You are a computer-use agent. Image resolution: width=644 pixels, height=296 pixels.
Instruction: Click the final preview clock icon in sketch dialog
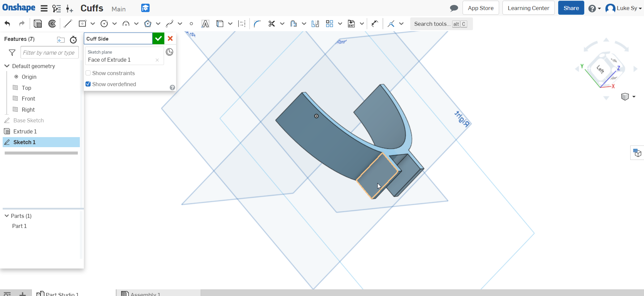[170, 52]
